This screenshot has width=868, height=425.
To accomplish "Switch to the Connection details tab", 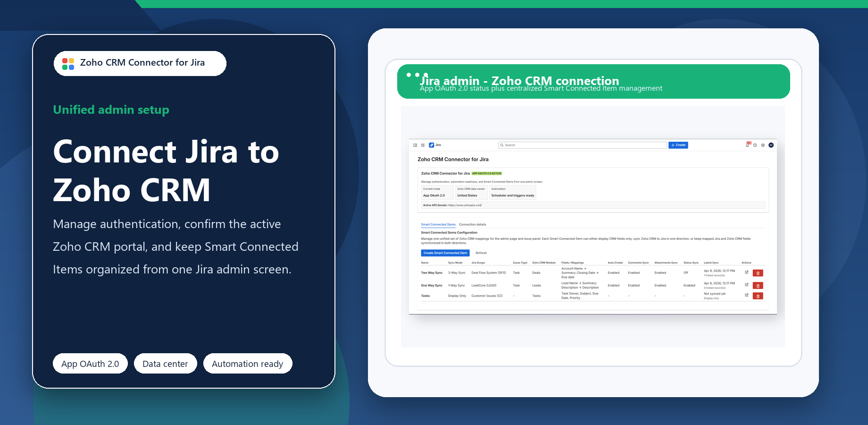I will click(x=472, y=224).
